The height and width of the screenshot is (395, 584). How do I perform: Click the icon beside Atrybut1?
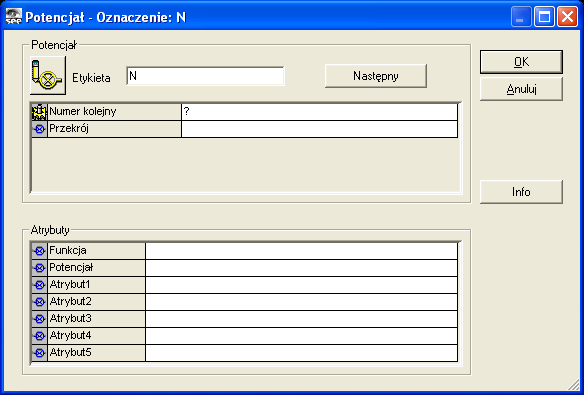[39, 285]
